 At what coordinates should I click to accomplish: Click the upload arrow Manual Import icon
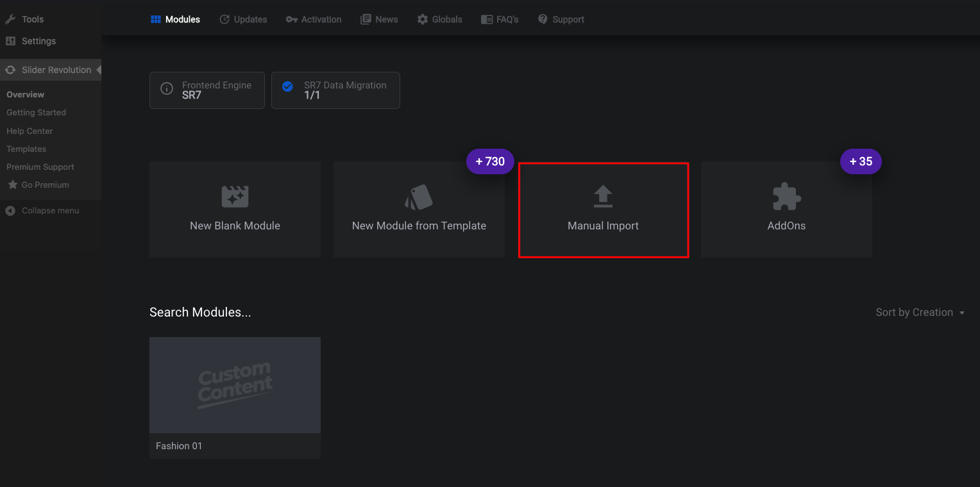tap(603, 197)
